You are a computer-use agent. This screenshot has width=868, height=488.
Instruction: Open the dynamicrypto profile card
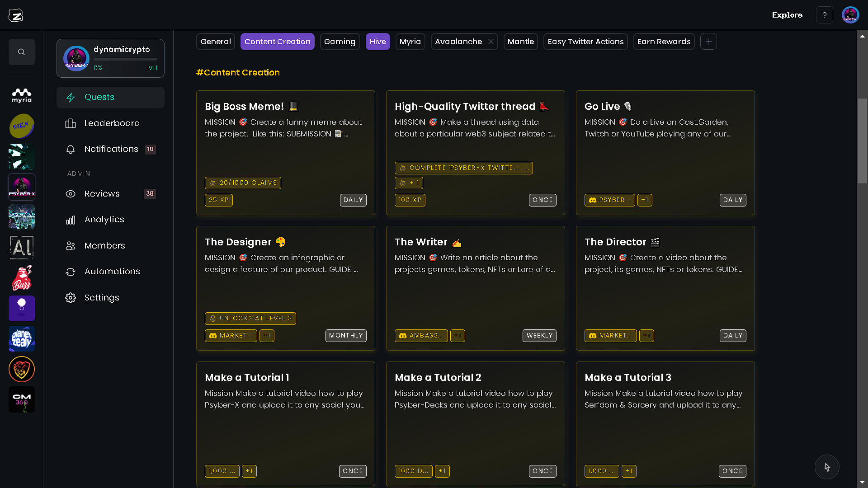(x=110, y=58)
